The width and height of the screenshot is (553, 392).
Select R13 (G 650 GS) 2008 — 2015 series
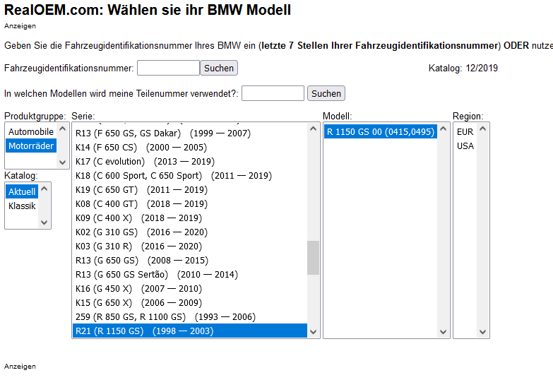click(190, 261)
